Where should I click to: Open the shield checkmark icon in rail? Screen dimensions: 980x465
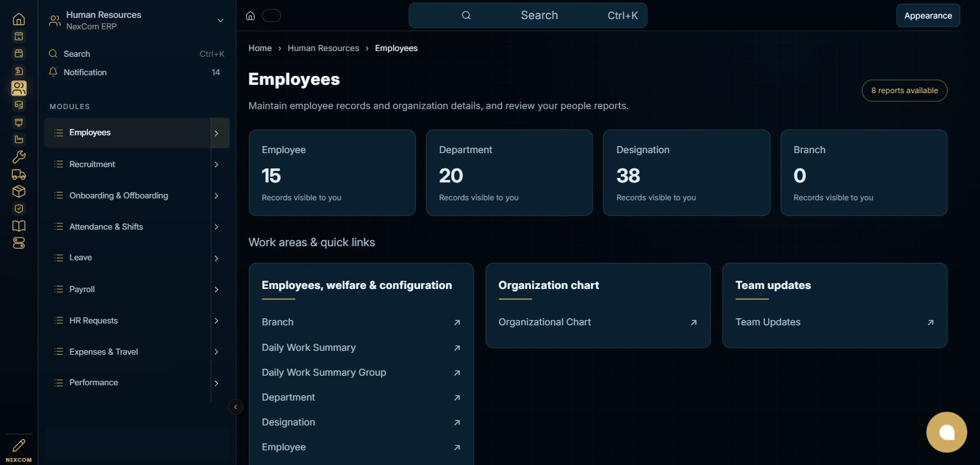tap(19, 209)
